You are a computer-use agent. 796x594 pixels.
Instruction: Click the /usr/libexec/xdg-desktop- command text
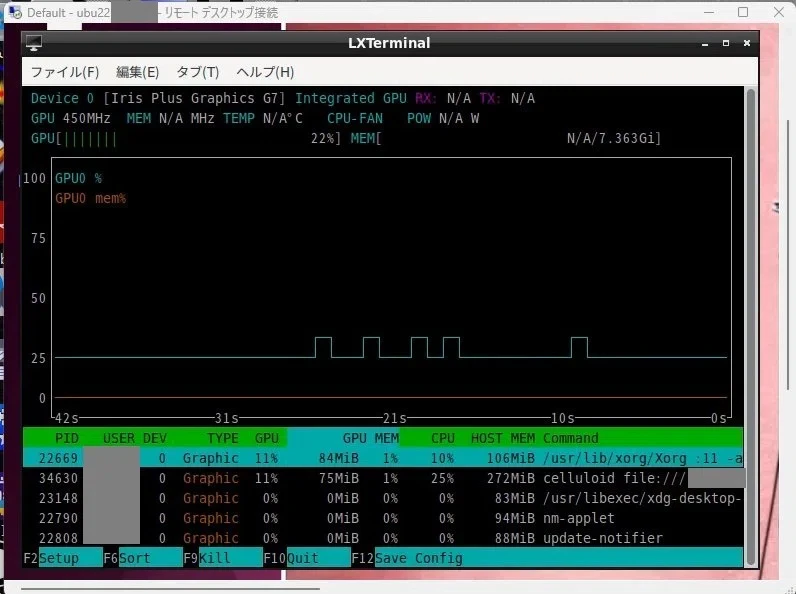coord(642,498)
